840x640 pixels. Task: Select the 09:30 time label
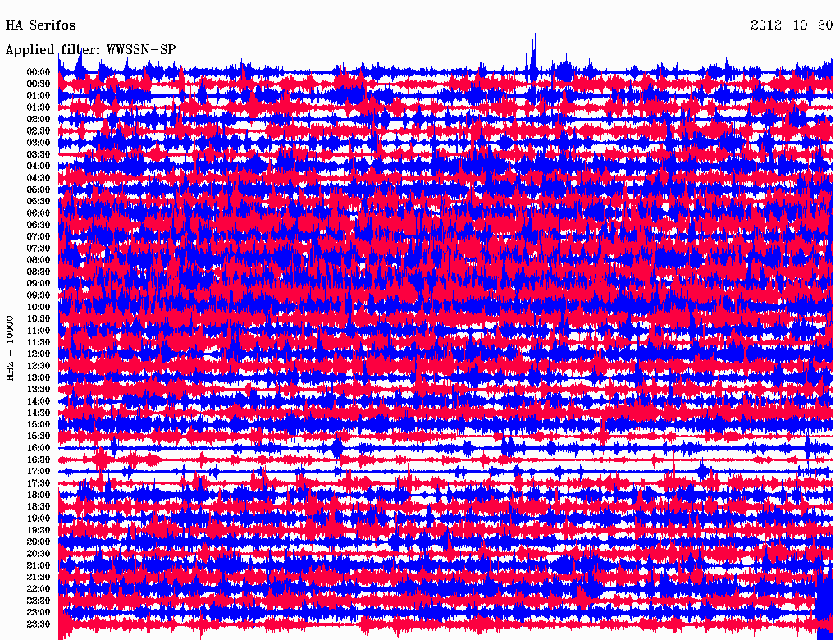39,295
